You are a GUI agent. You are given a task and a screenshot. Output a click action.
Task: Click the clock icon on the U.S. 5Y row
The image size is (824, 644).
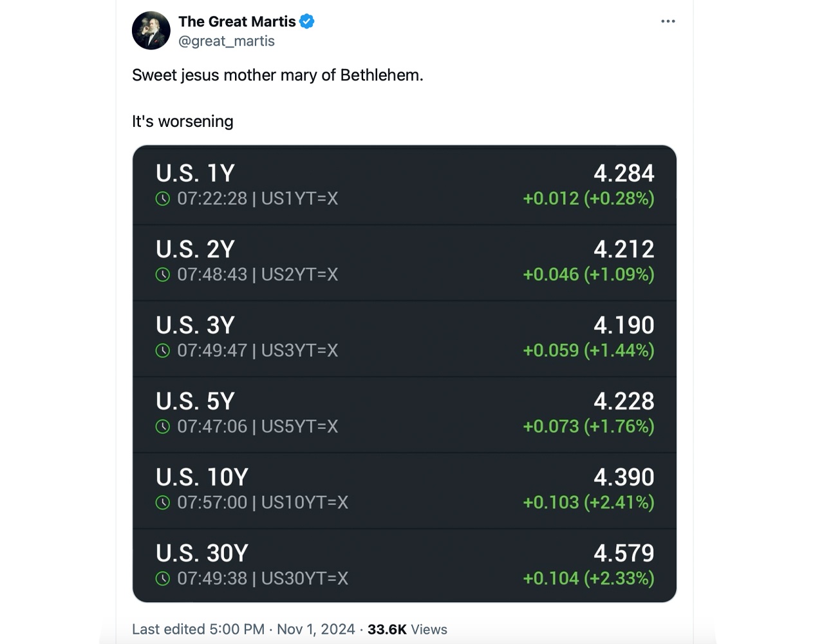(x=163, y=426)
